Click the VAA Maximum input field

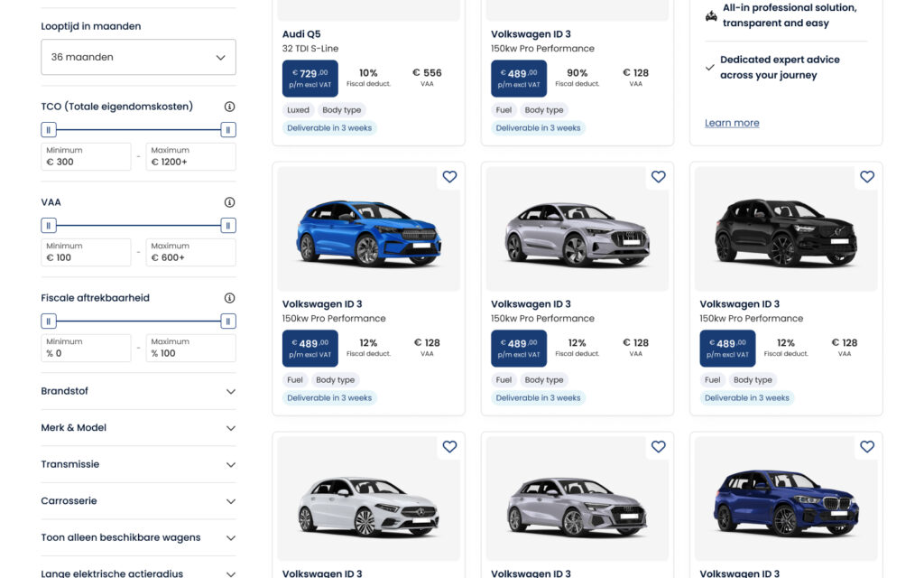pos(190,253)
